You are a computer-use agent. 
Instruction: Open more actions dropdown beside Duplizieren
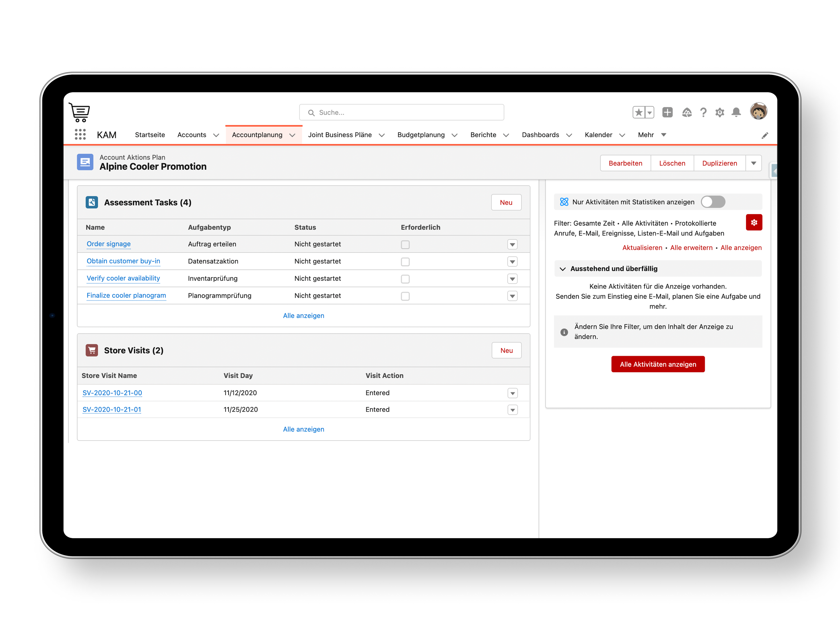click(x=753, y=163)
